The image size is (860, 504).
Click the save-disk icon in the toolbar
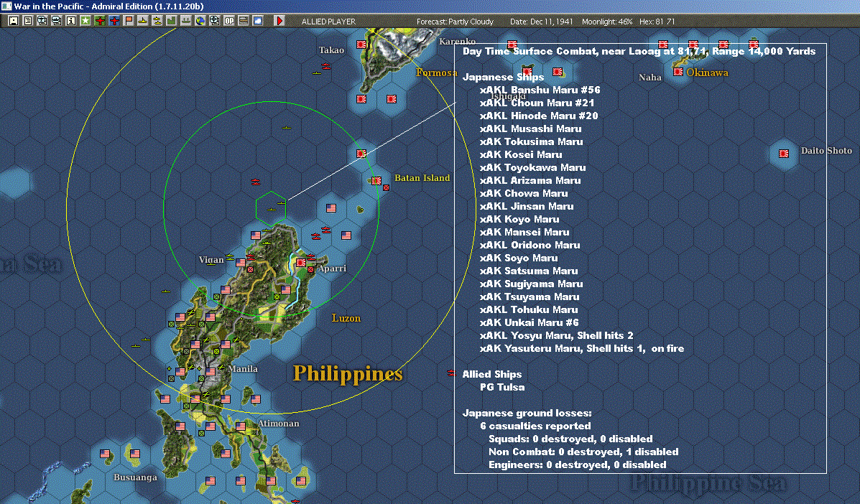coord(14,21)
